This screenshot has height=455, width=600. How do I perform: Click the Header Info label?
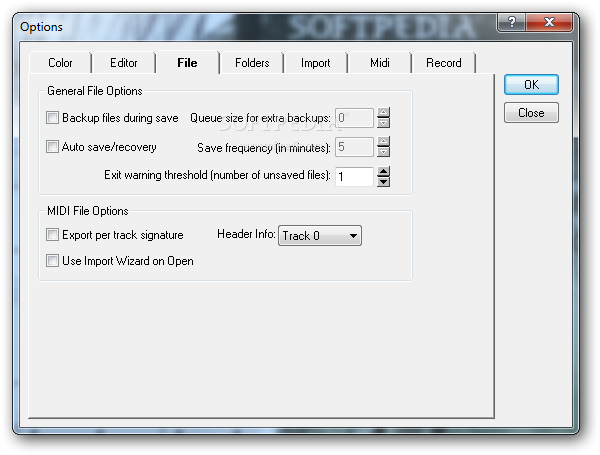click(x=246, y=234)
